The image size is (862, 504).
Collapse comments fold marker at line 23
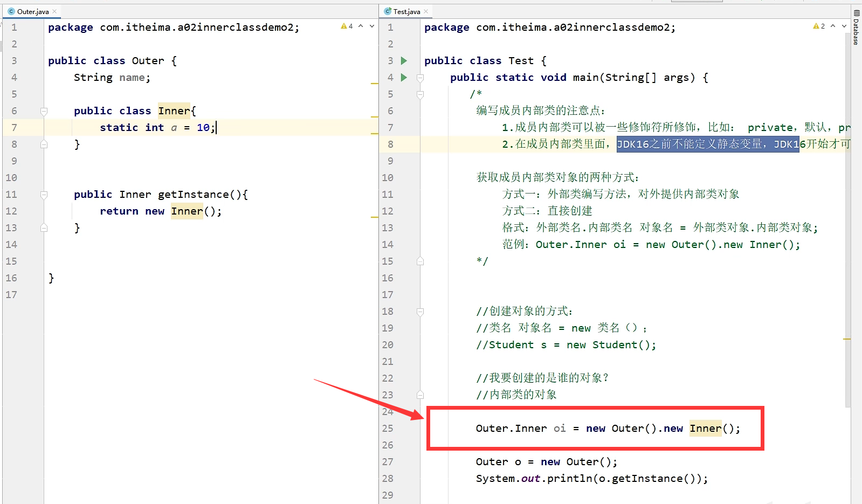420,395
